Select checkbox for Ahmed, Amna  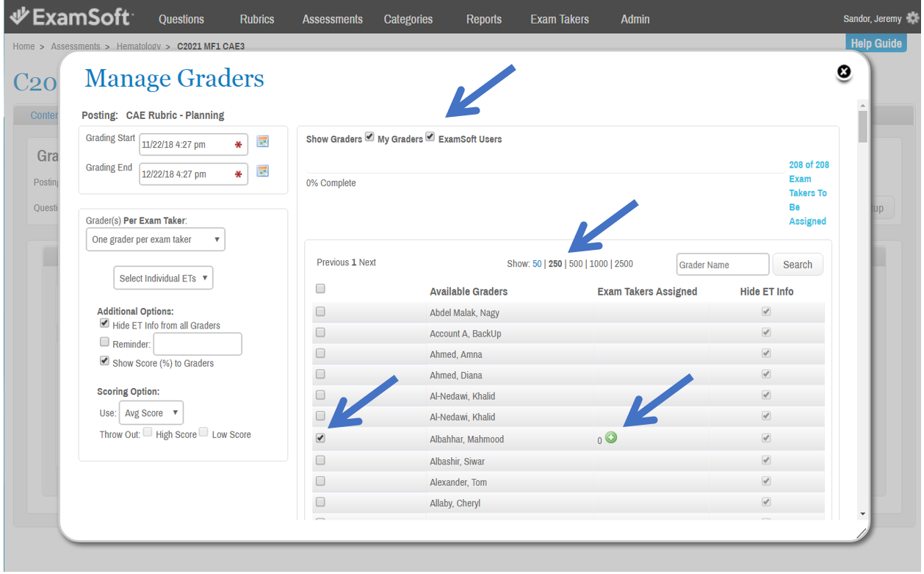tap(320, 354)
